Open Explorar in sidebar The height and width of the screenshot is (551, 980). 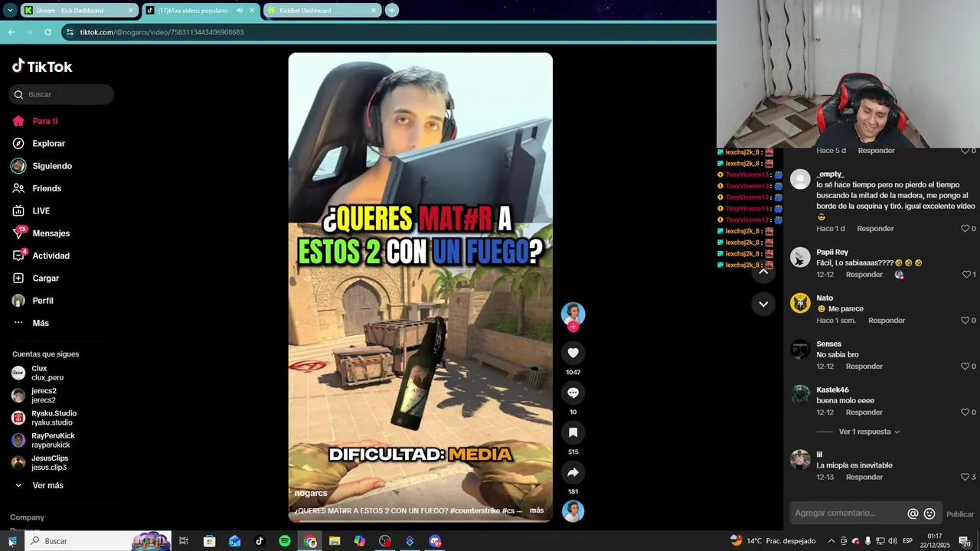39,143
